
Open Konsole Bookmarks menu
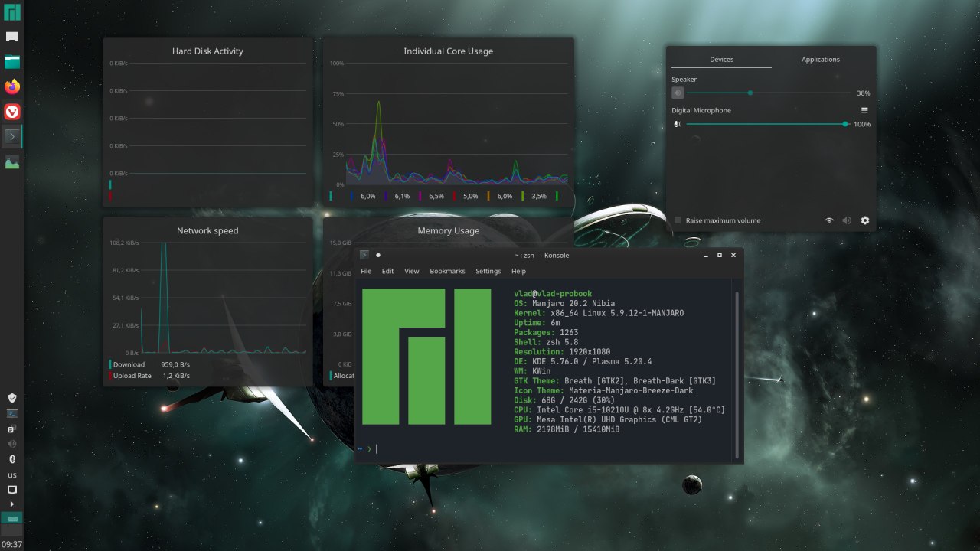[447, 271]
